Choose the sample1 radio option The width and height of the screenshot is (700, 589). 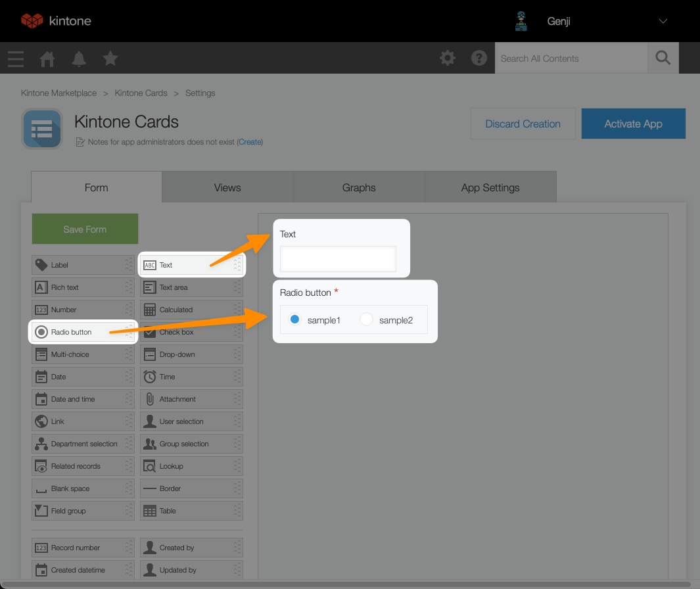(x=294, y=319)
